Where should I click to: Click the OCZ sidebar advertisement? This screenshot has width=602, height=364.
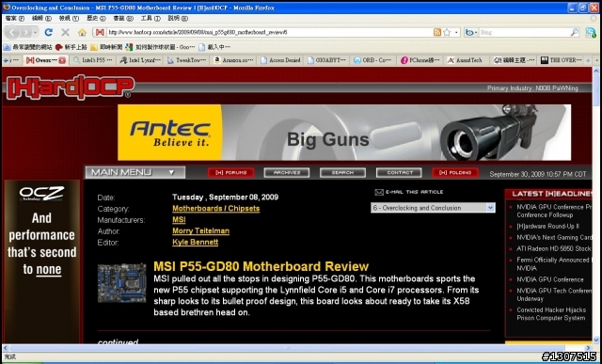point(41,261)
